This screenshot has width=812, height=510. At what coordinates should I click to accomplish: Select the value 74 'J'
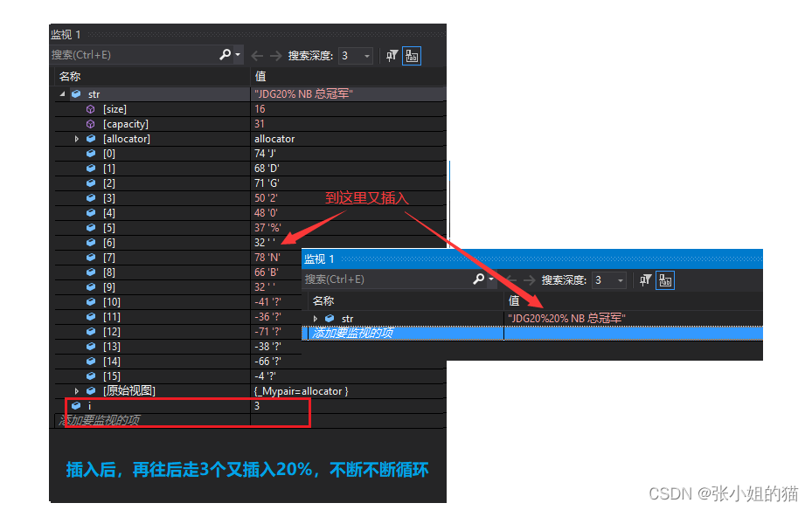click(265, 154)
